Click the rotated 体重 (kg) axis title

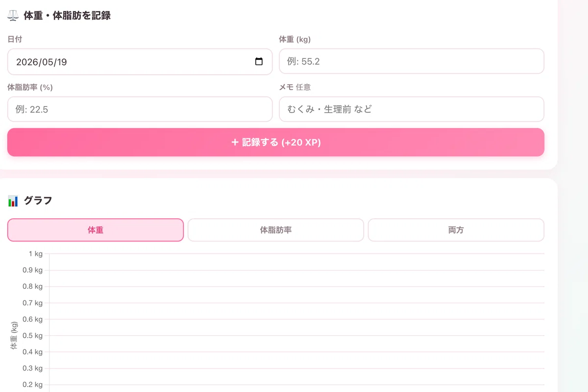pos(14,335)
